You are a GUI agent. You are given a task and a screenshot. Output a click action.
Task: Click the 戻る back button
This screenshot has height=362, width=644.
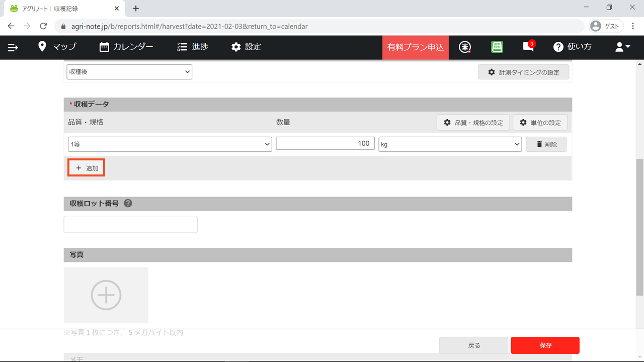(x=474, y=345)
